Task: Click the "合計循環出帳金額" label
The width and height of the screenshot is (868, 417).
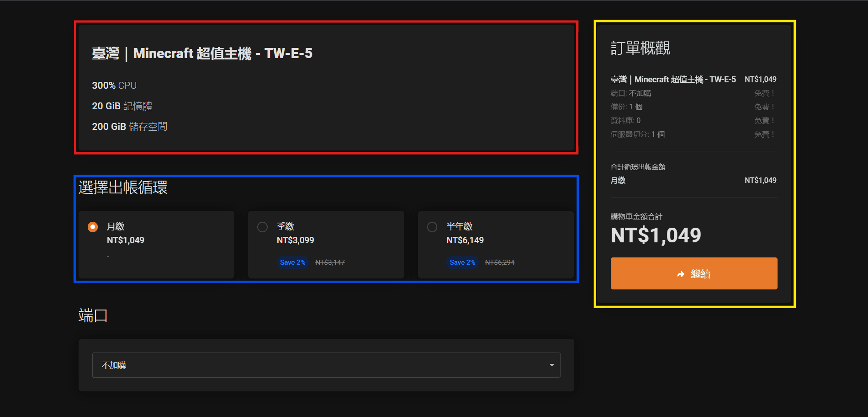Action: click(638, 167)
